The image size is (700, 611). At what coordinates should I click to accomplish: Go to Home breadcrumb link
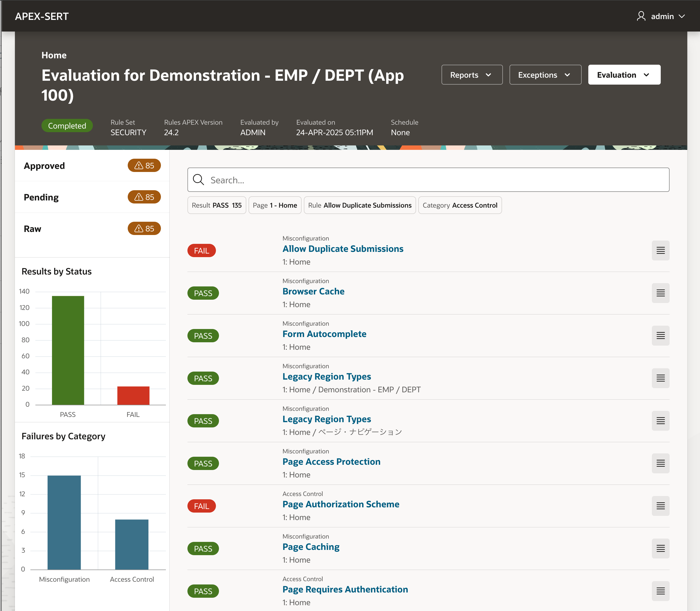point(54,55)
